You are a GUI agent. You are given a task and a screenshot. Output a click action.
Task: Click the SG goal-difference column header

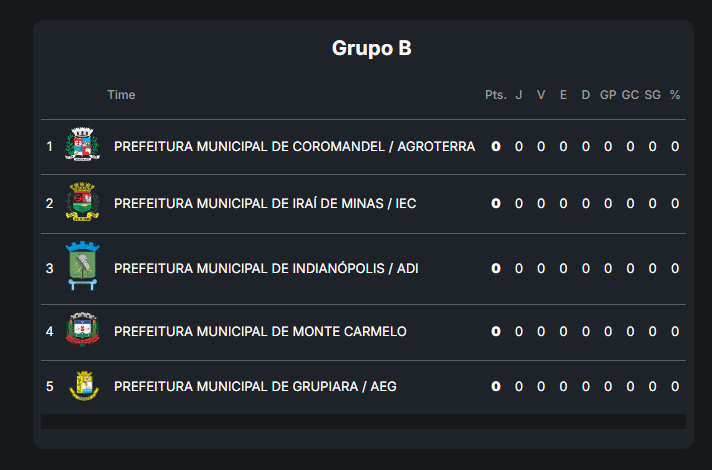652,95
